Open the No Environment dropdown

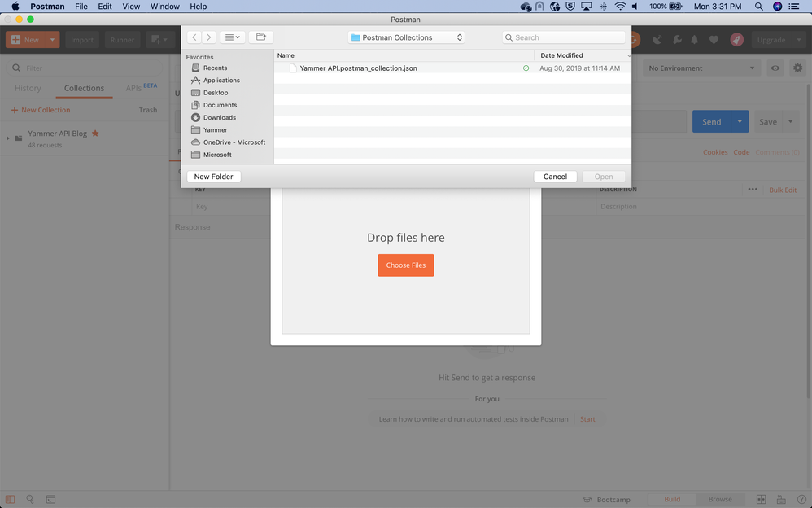pos(701,68)
